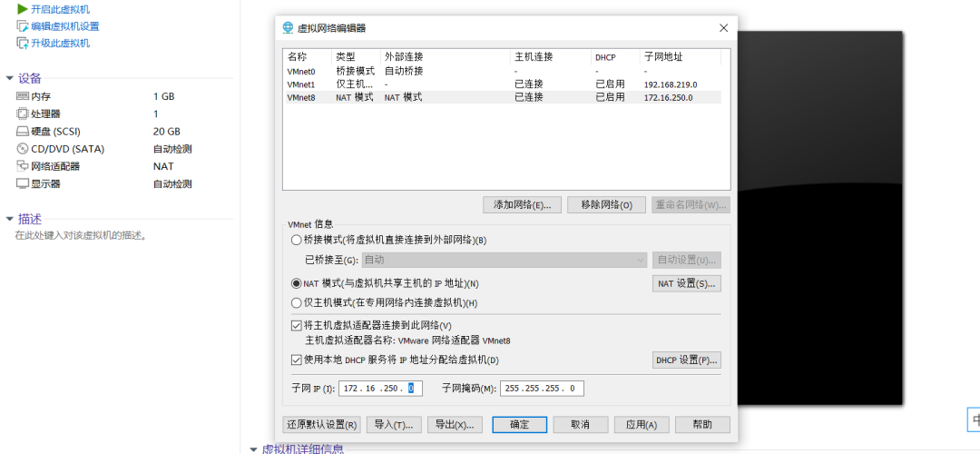Click the 应用(A) apply button
The width and height of the screenshot is (980, 454).
(642, 425)
